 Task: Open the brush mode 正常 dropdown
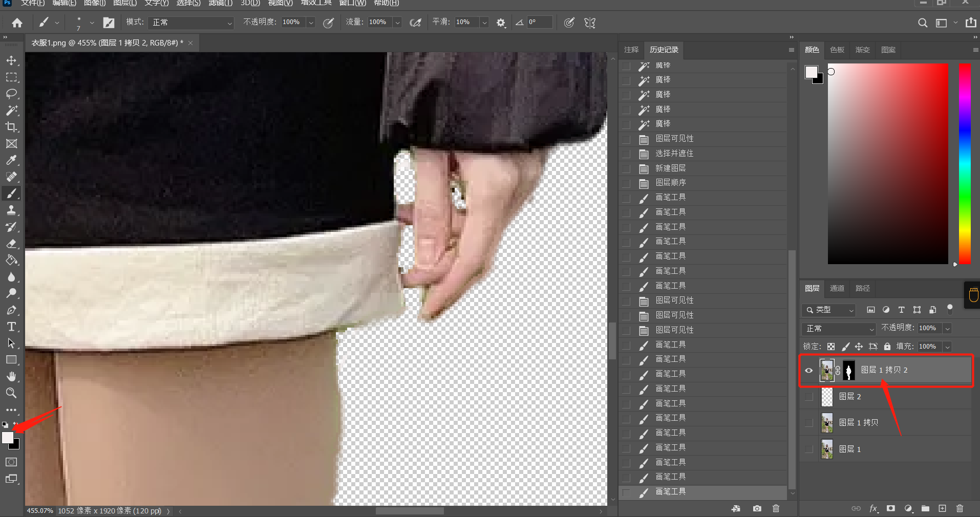pyautogui.click(x=191, y=23)
